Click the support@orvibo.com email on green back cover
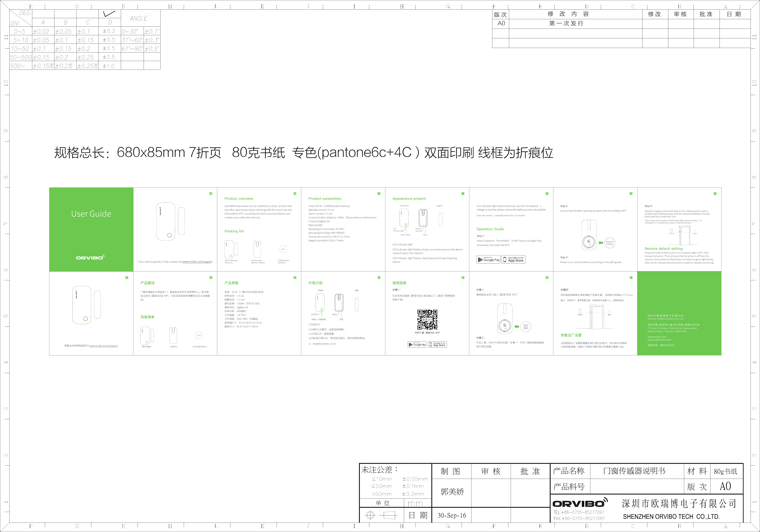 click(x=659, y=340)
